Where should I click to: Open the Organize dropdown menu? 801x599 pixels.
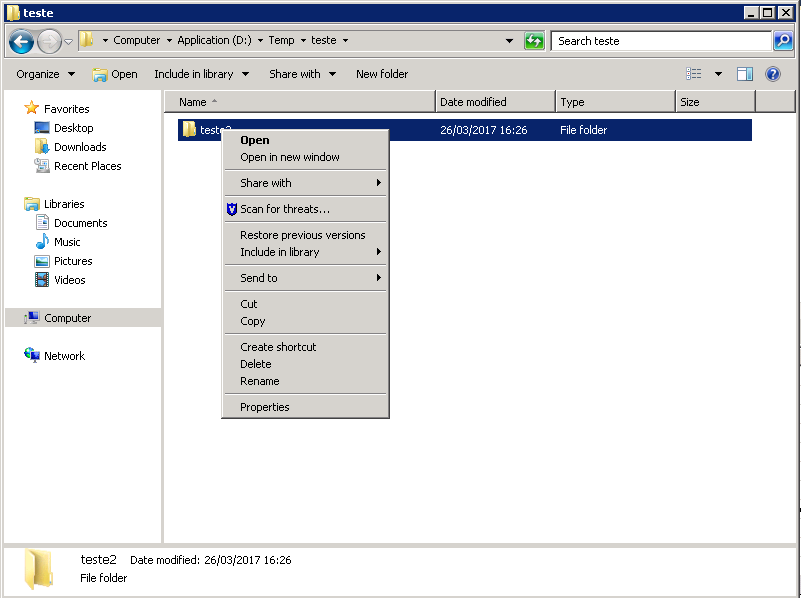pyautogui.click(x=45, y=74)
